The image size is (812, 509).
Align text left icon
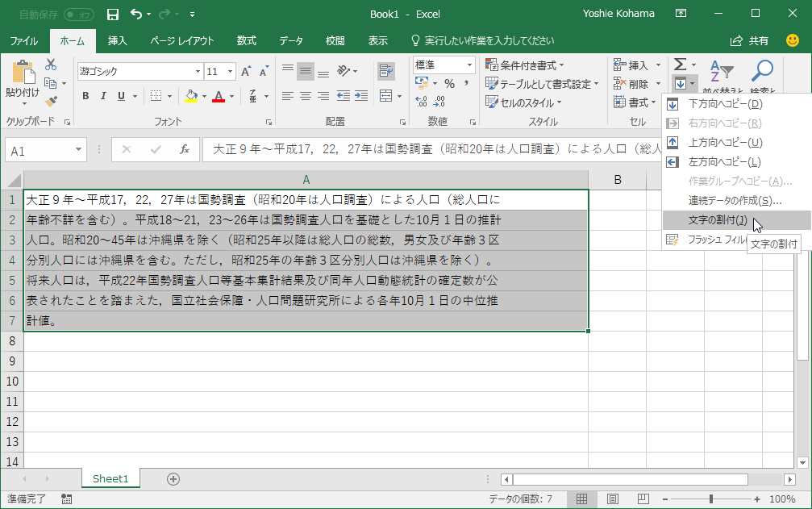pos(287,96)
